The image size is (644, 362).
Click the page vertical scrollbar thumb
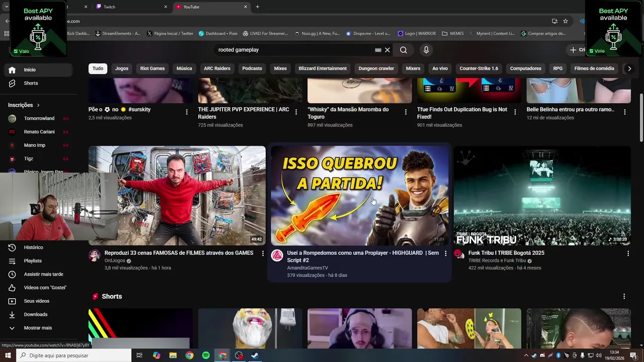pyautogui.click(x=641, y=118)
